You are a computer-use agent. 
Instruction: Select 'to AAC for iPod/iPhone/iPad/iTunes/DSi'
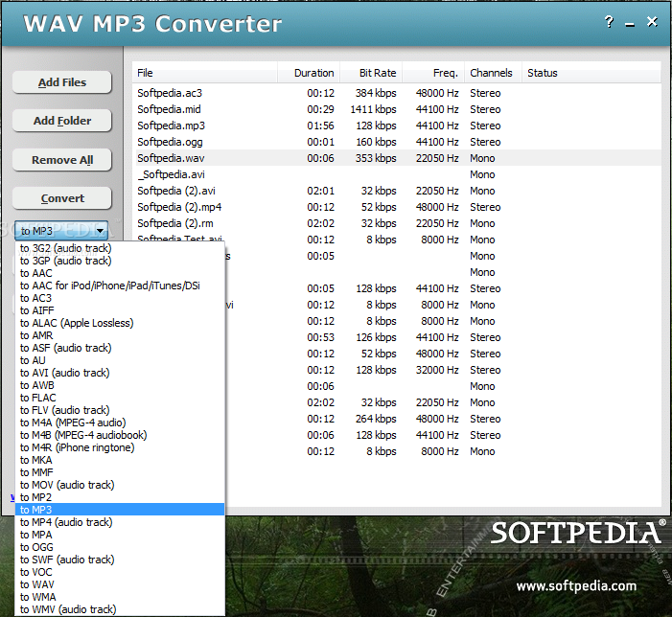[x=120, y=286]
